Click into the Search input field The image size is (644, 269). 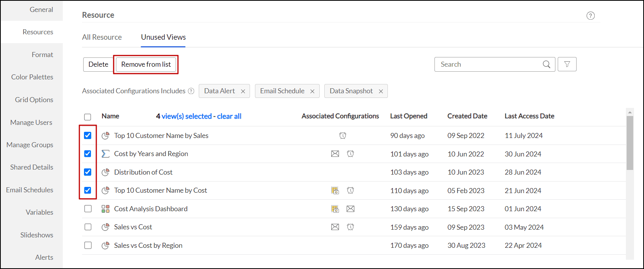[487, 64]
